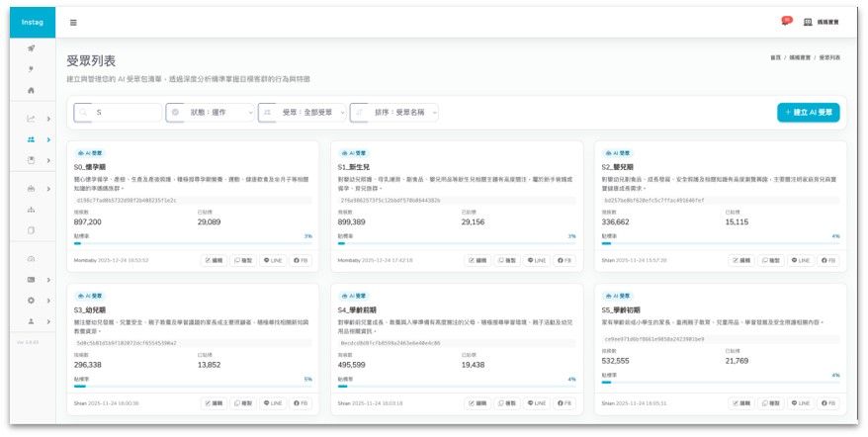Image resolution: width=868 pixels, height=437 pixels.
Task: Open the 狀態:運作 status dropdown
Action: (x=211, y=113)
